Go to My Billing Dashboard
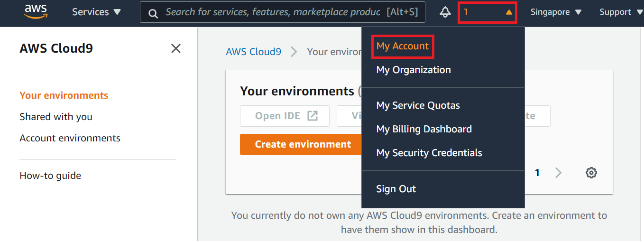Screen dimensions: 644x242 [x=424, y=129]
